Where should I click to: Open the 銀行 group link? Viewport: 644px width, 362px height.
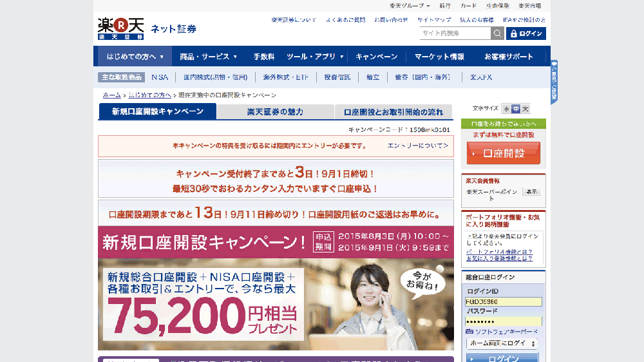click(445, 6)
